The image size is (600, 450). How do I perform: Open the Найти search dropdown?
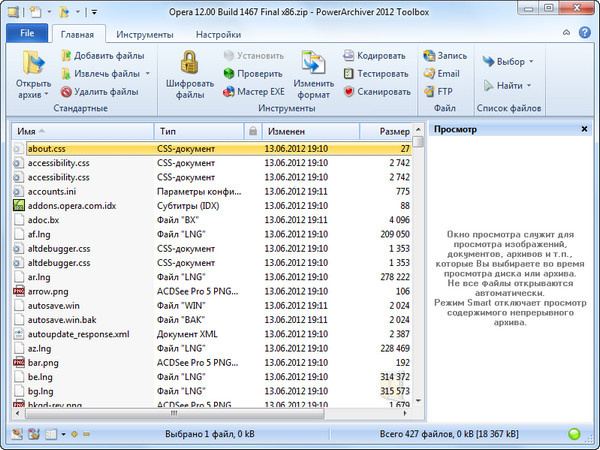coord(507,85)
